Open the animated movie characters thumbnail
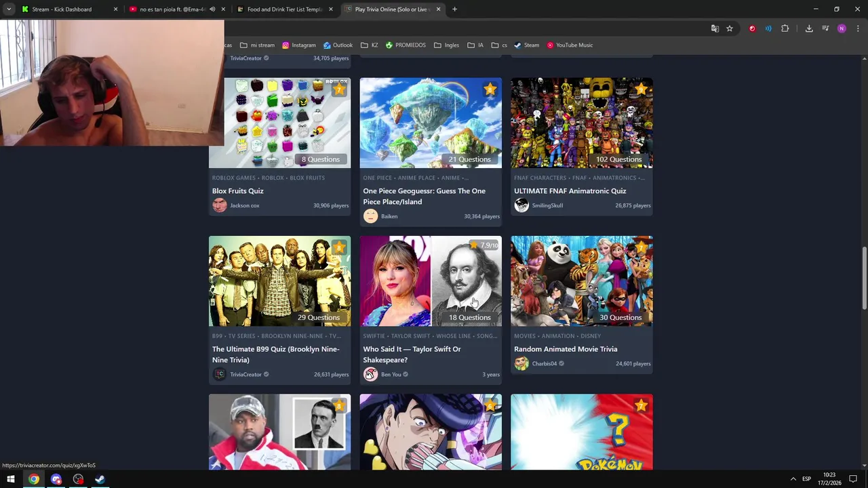The width and height of the screenshot is (868, 488). coord(582,281)
